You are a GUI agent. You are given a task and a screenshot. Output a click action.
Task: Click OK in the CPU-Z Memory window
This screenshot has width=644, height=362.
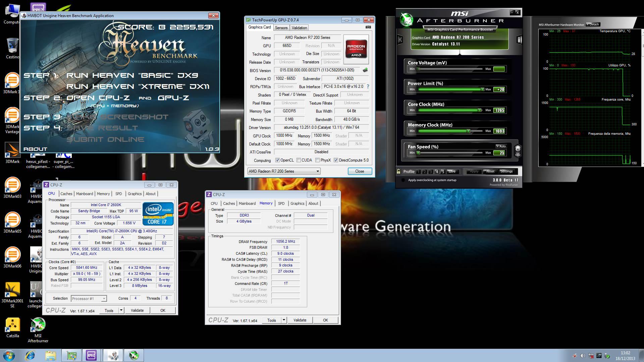pyautogui.click(x=325, y=320)
